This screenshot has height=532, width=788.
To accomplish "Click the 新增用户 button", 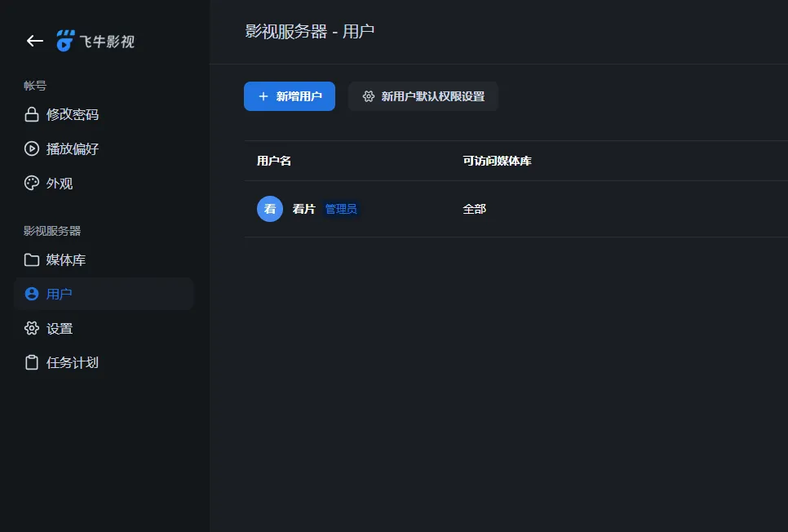I will [289, 95].
